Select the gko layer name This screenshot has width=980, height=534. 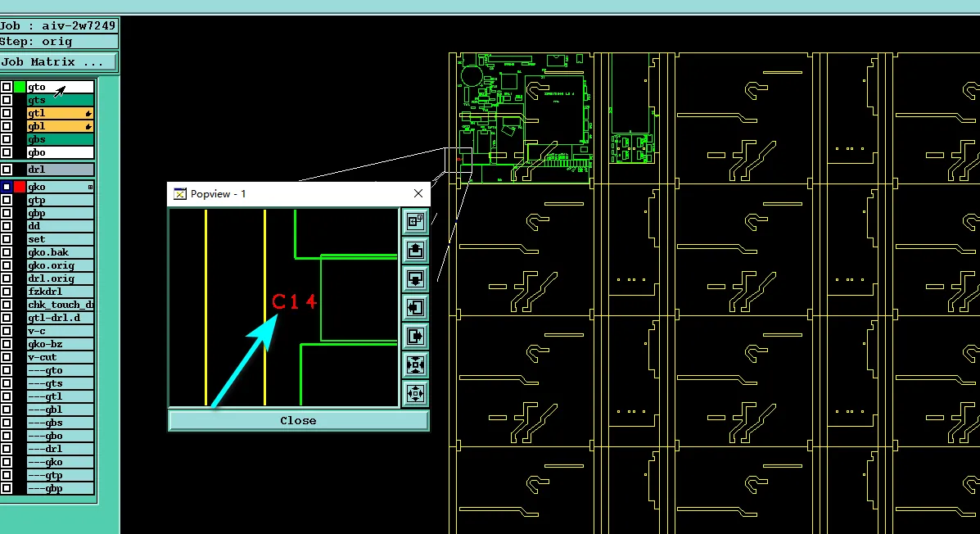pos(60,187)
